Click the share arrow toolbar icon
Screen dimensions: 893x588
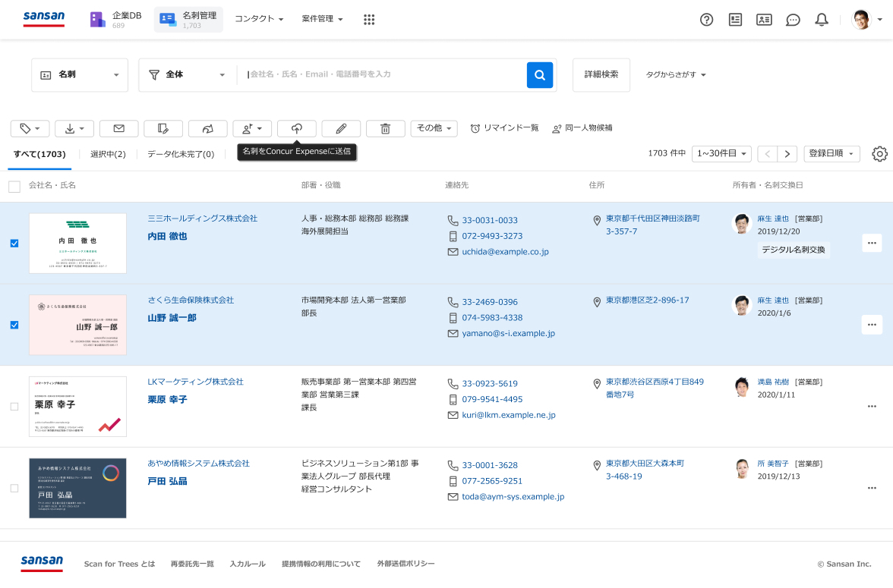tap(208, 129)
